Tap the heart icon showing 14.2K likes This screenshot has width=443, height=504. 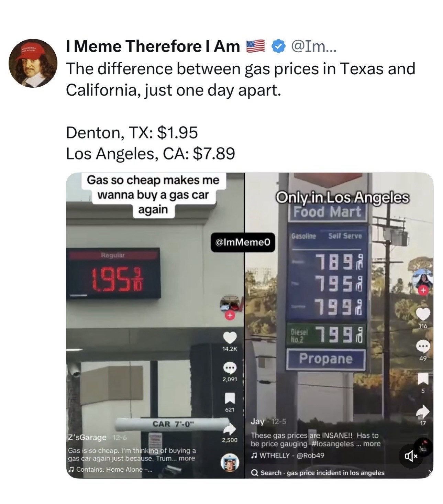pyautogui.click(x=230, y=337)
